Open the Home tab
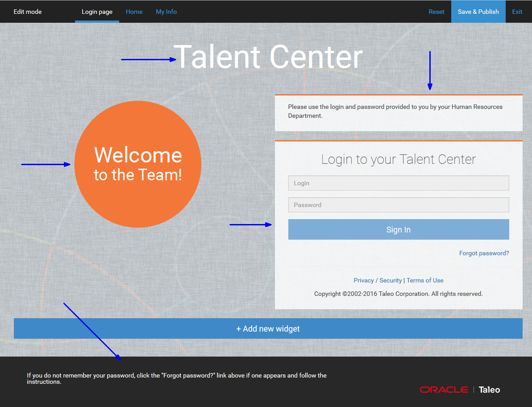532x407 pixels. pos(134,12)
